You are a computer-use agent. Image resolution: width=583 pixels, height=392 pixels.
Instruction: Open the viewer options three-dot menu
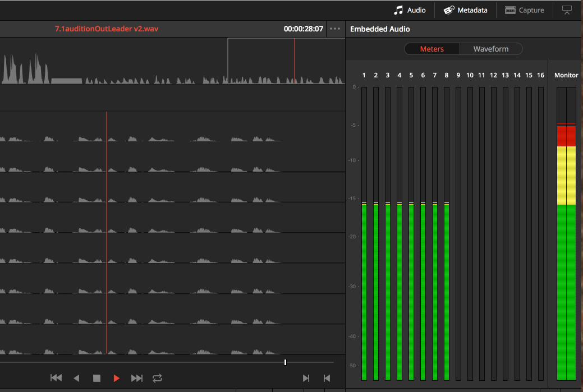[335, 29]
